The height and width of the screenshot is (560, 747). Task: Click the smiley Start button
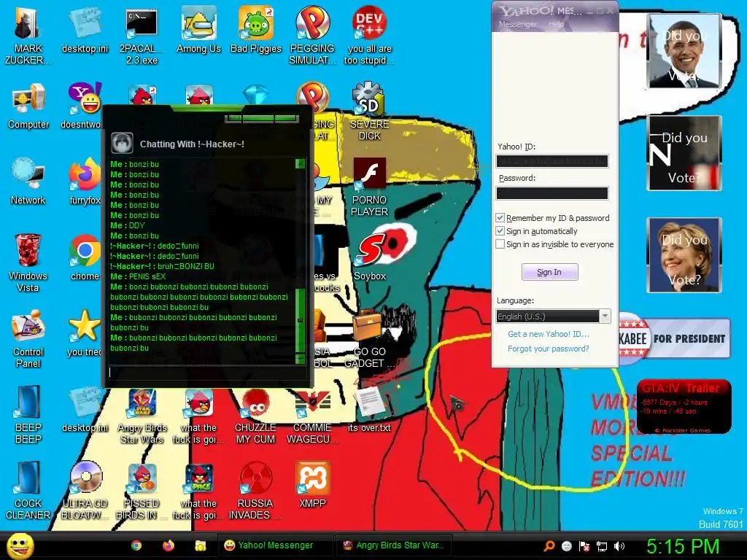(20, 545)
